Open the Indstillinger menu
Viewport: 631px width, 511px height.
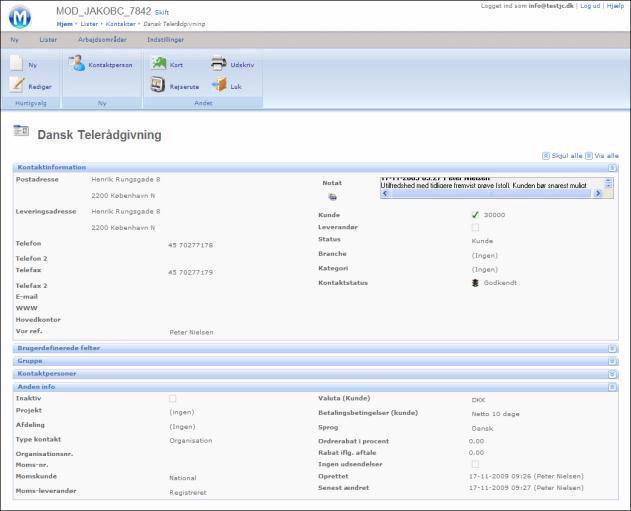pos(165,40)
